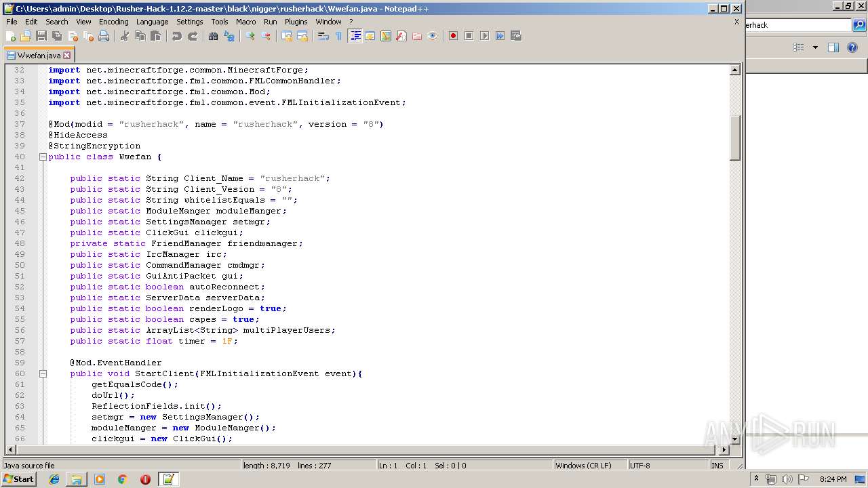The width and height of the screenshot is (868, 488).
Task: Click the search button in Explorer window
Action: 859,25
